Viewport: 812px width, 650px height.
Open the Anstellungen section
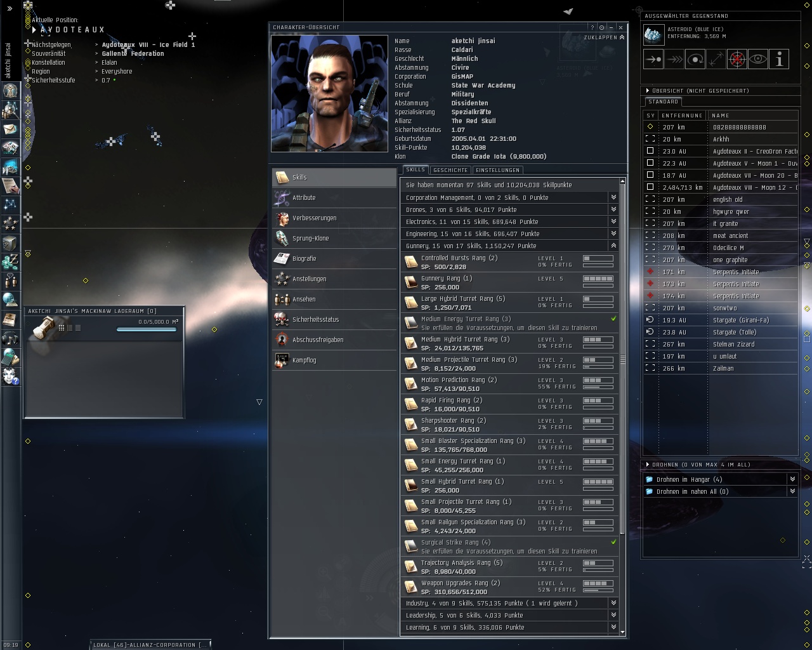pyautogui.click(x=334, y=279)
